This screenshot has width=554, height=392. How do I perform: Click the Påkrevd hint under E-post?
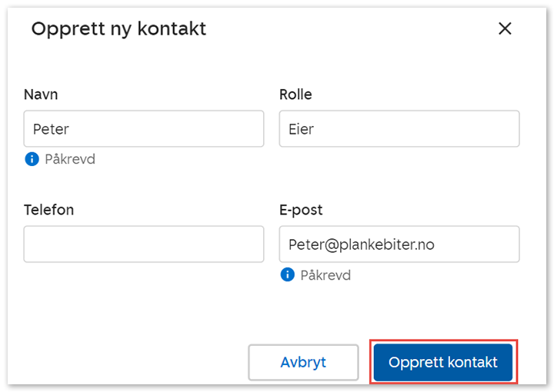pyautogui.click(x=325, y=274)
